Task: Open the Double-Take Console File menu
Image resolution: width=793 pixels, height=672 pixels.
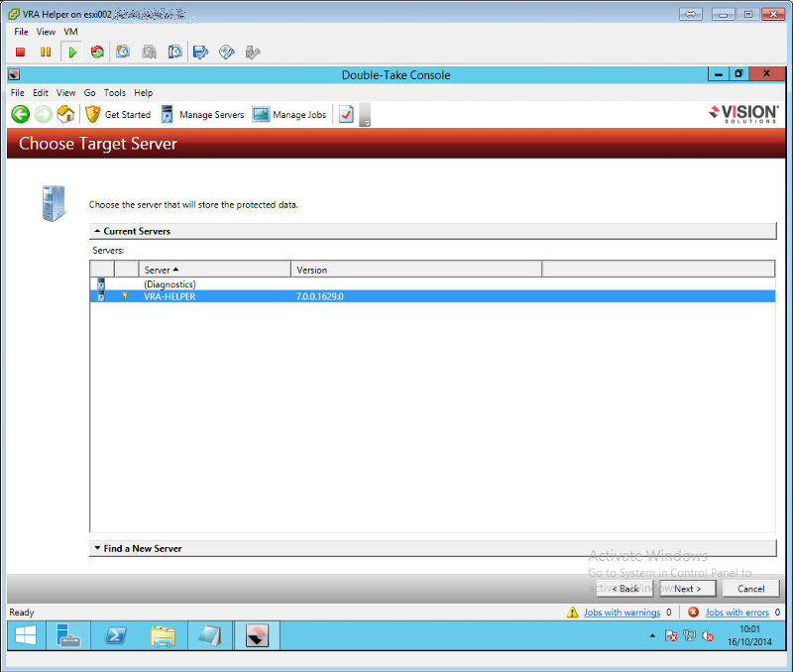Action: coord(17,93)
